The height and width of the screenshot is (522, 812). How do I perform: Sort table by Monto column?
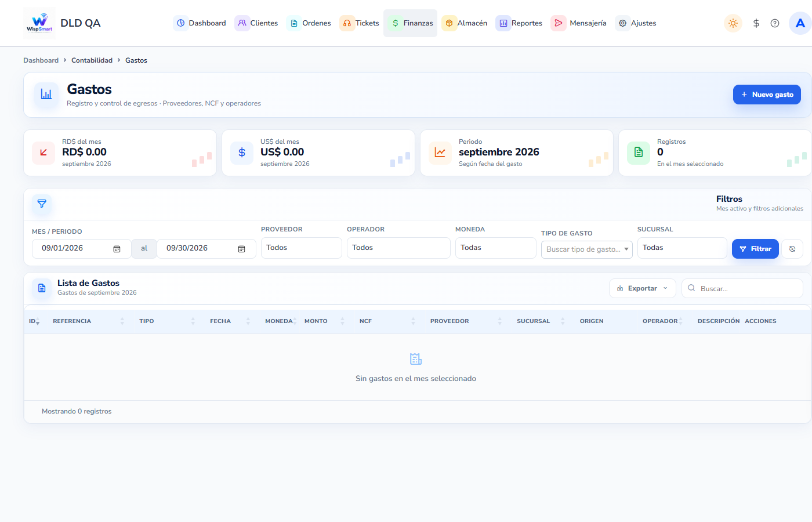(324, 321)
